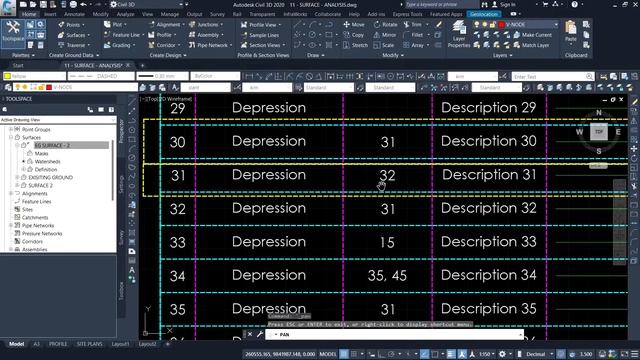Click the Scale tool
Image resolution: width=640 pixels, height=360 pixels.
384,45
